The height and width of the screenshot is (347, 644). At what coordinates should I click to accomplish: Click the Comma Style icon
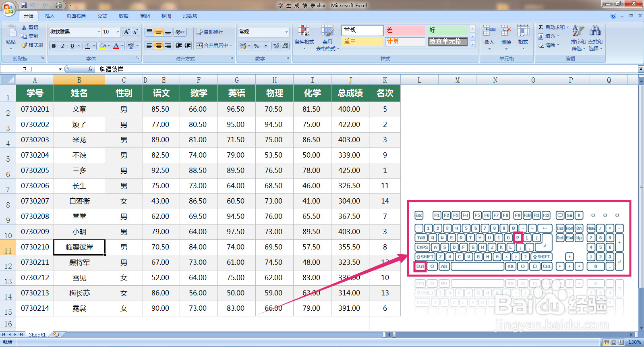click(x=265, y=46)
